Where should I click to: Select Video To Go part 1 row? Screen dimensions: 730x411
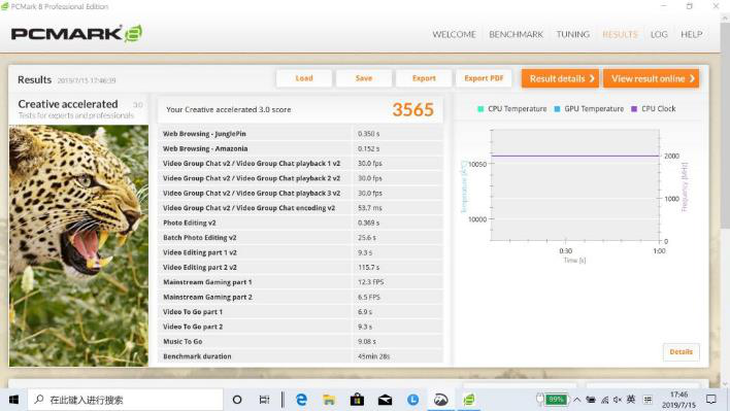point(300,312)
